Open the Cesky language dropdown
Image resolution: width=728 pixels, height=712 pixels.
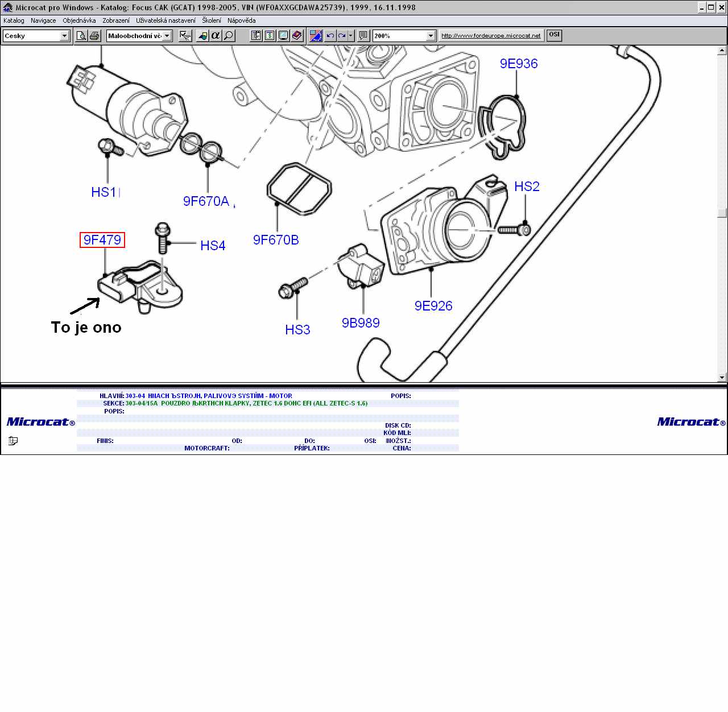click(64, 36)
